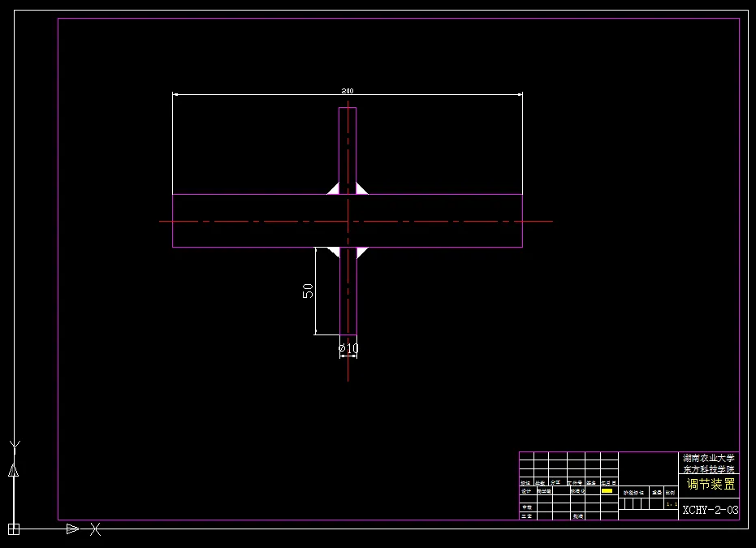The height and width of the screenshot is (548, 756).
Task: Select the upper-right weld fillet triangle
Action: point(362,188)
